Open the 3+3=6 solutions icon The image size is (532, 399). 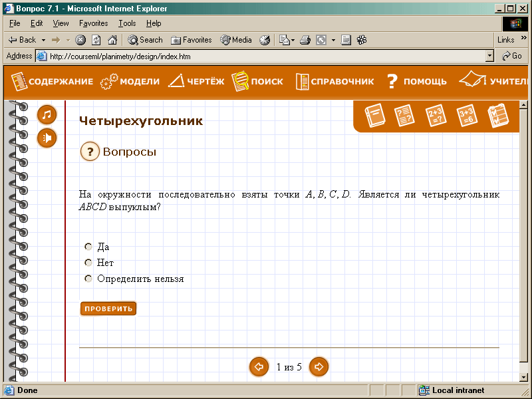point(467,116)
